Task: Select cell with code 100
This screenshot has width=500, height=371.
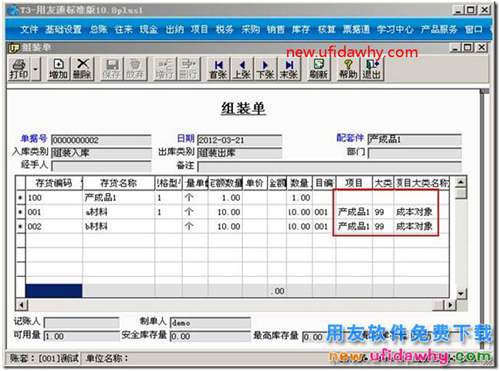Action: click(x=54, y=198)
